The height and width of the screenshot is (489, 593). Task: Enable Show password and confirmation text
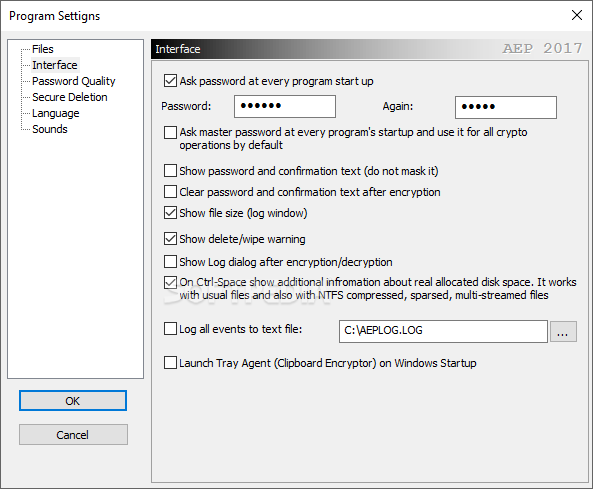[x=170, y=171]
